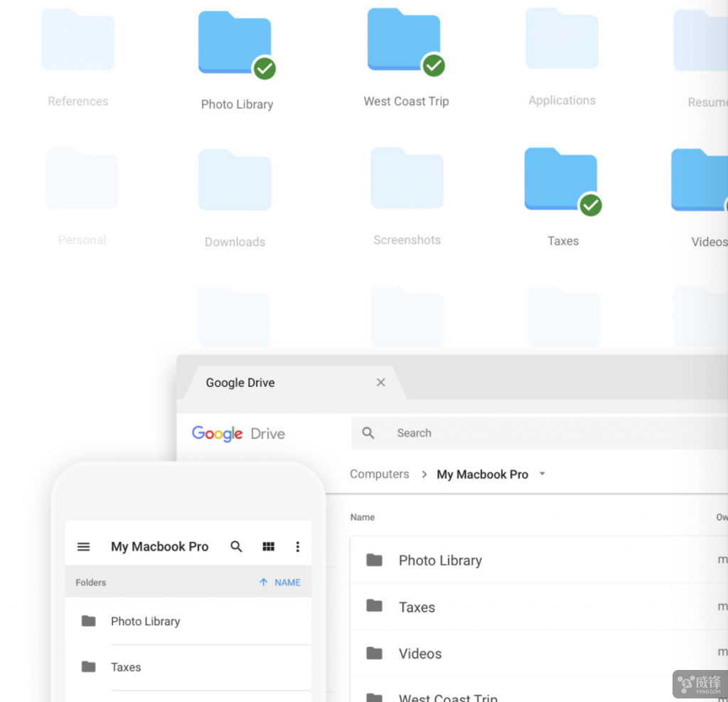The height and width of the screenshot is (702, 728).
Task: Sort the file list by Name column
Action: coord(363,518)
